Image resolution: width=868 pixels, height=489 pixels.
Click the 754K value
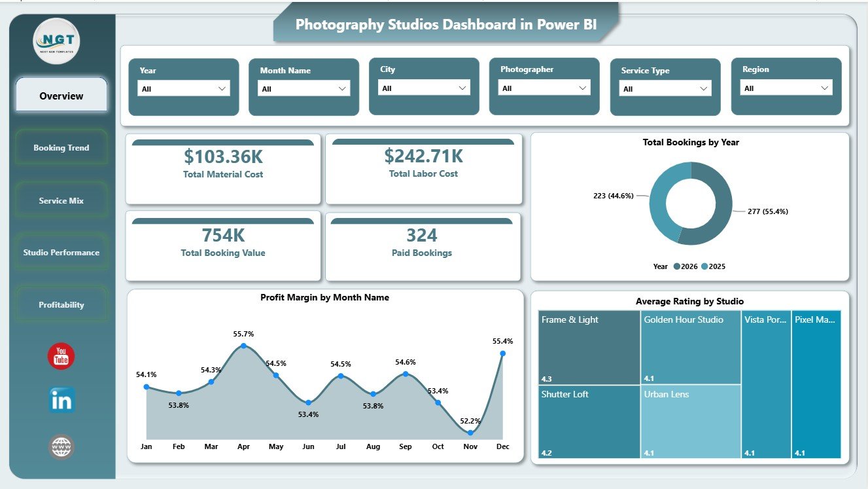[x=223, y=235]
